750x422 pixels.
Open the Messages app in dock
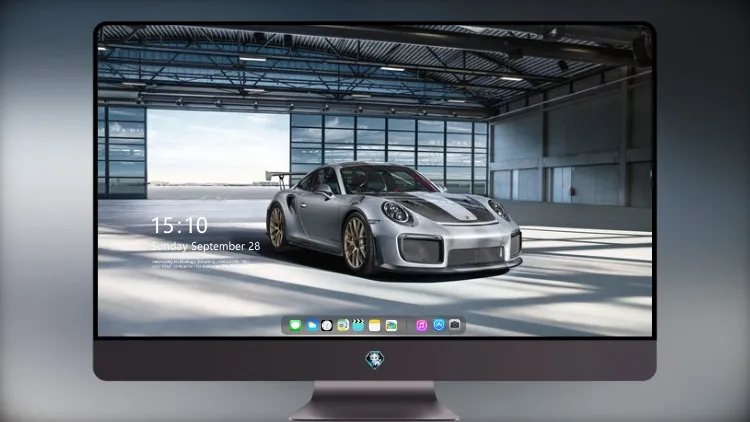(295, 325)
